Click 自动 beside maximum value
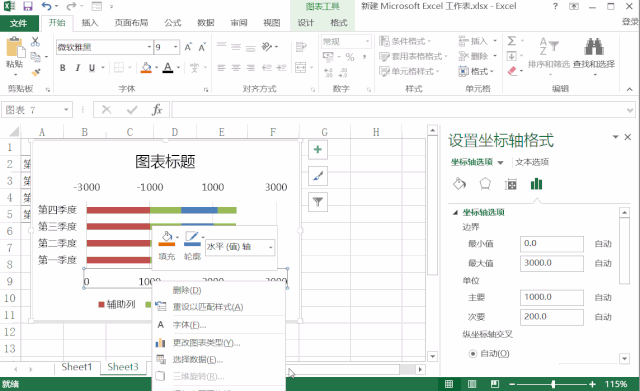 click(603, 263)
